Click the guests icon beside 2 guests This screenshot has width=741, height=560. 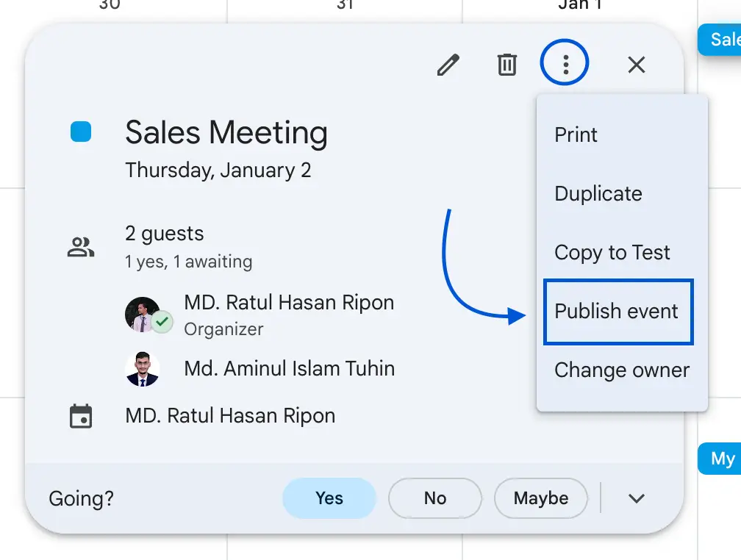point(81,246)
